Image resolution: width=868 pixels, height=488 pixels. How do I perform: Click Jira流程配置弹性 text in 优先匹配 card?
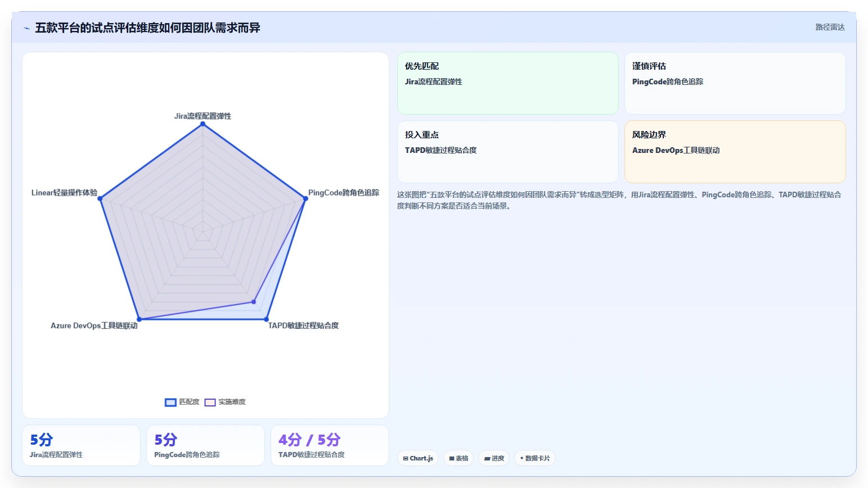click(x=434, y=82)
